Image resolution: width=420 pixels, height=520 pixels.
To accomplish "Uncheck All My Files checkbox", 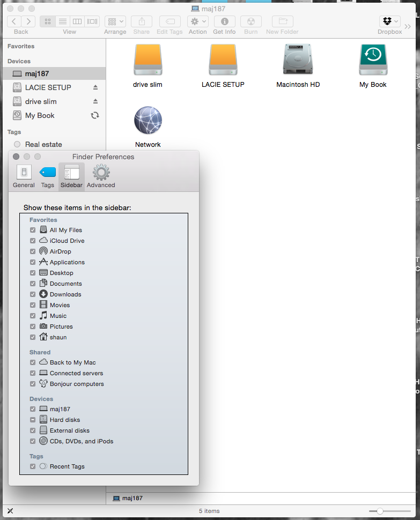I will 33,230.
